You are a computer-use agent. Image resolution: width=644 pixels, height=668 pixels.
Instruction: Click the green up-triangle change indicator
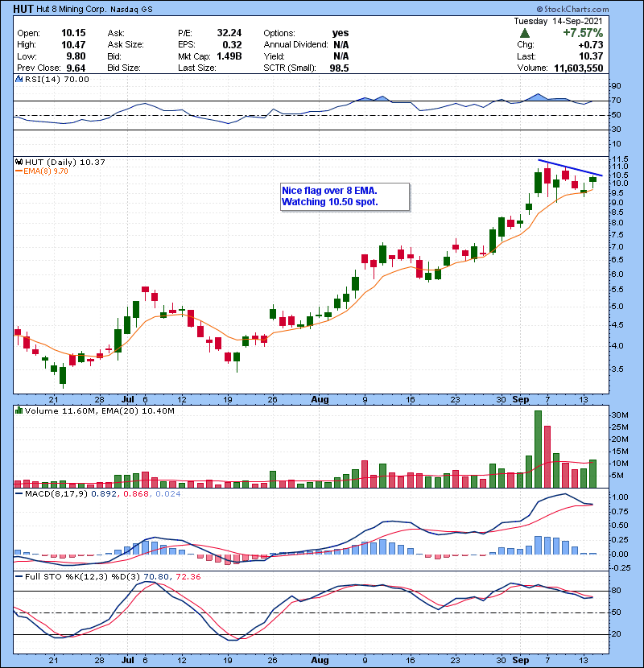click(x=525, y=33)
